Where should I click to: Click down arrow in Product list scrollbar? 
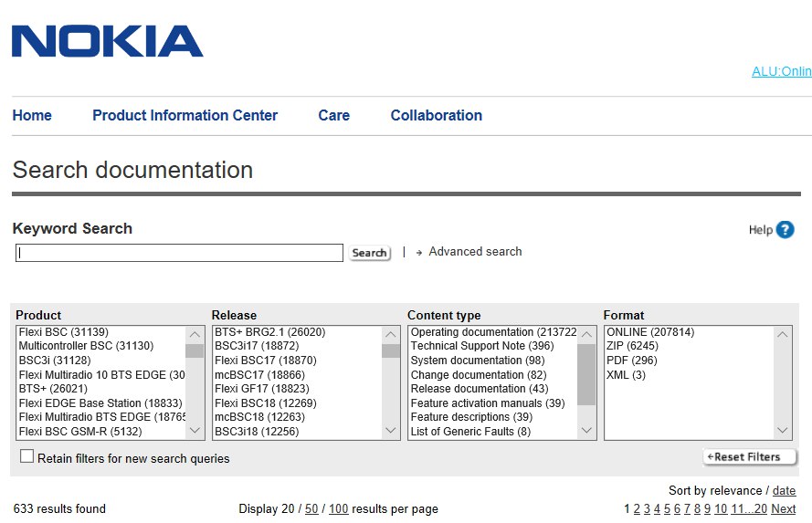(195, 431)
